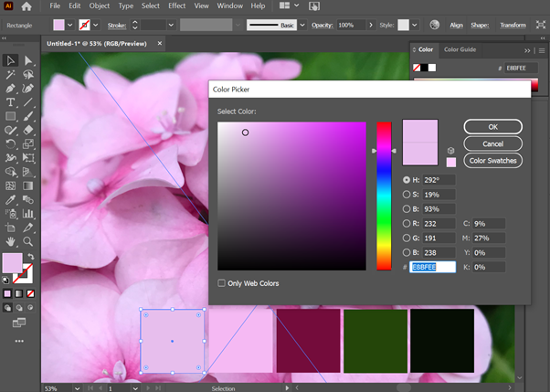Open the File menu

pyautogui.click(x=55, y=6)
